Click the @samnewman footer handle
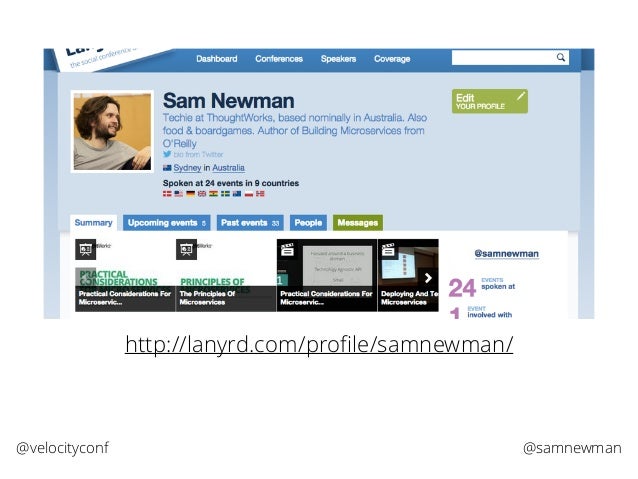 (x=572, y=448)
